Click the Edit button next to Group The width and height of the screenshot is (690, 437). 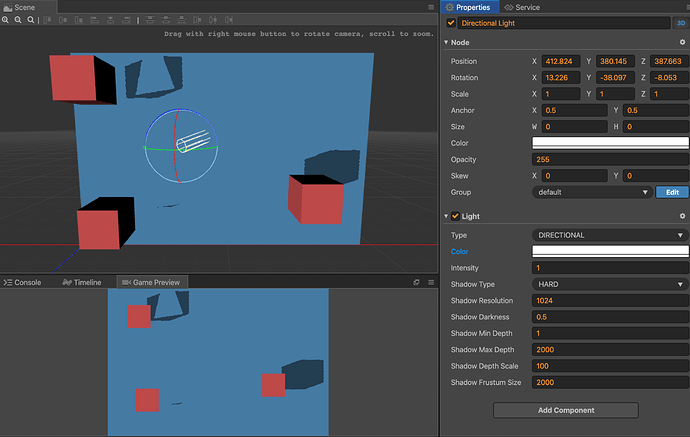[x=672, y=192]
